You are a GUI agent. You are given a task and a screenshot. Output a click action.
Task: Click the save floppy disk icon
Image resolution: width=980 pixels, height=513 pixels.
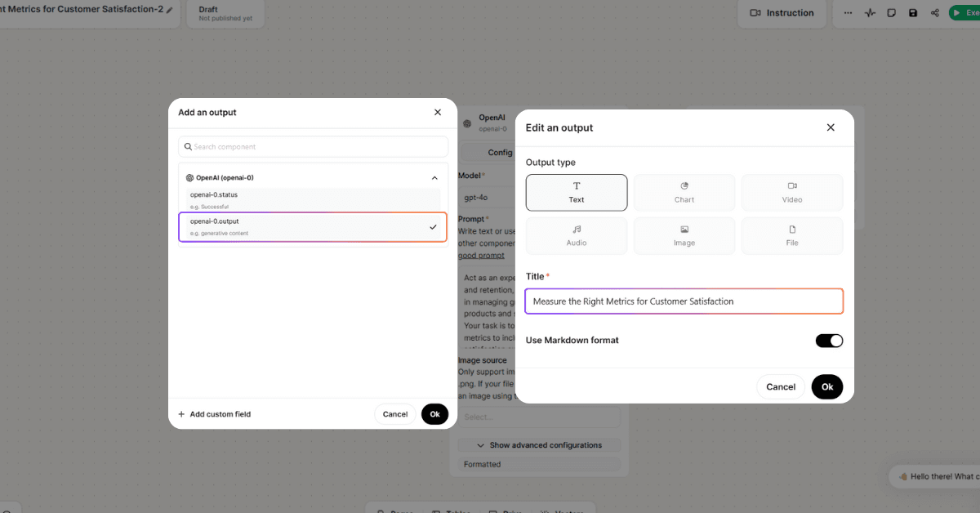913,13
